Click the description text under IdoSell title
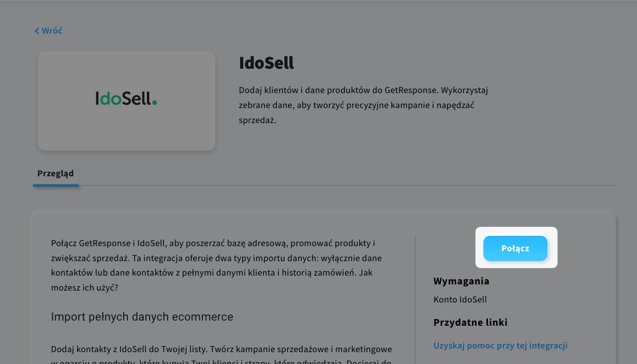This screenshot has width=637, height=364. coord(363,105)
